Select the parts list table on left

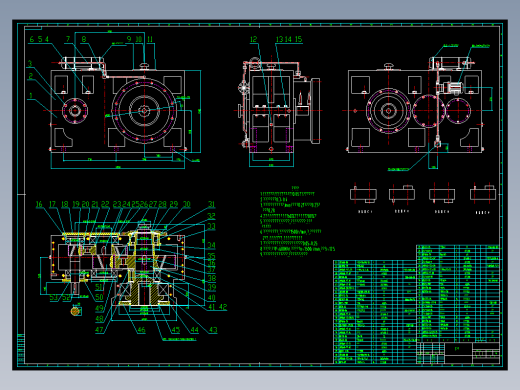[x=375, y=312]
